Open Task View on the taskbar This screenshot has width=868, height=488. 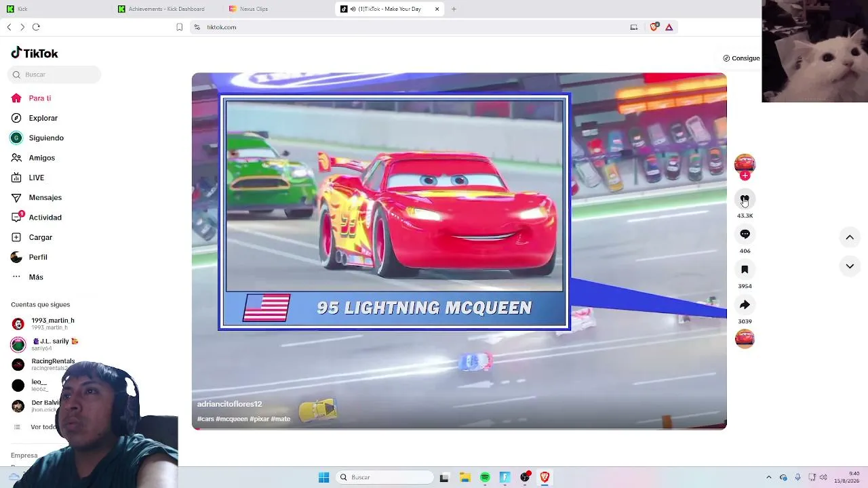point(444,477)
